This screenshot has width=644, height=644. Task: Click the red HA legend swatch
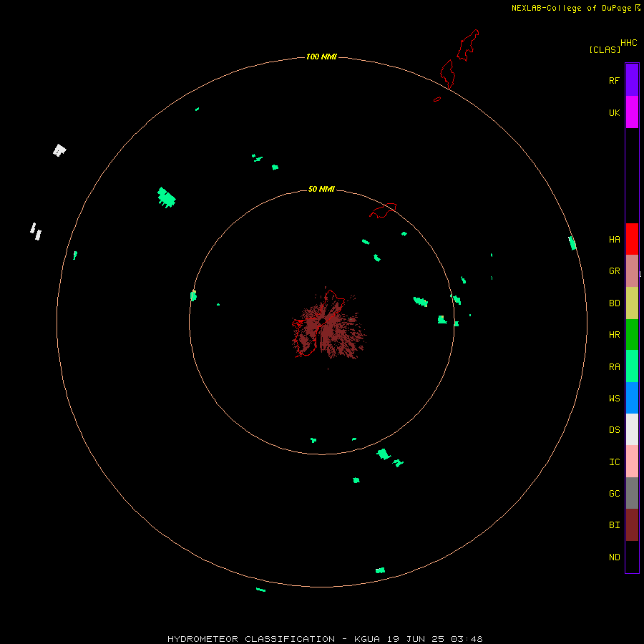632,239
